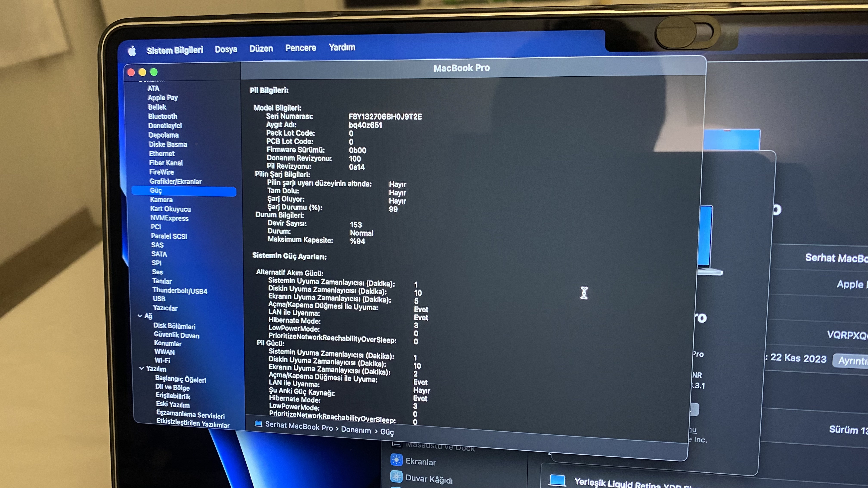Select Disk Bölümleri under Ağ

tap(175, 326)
